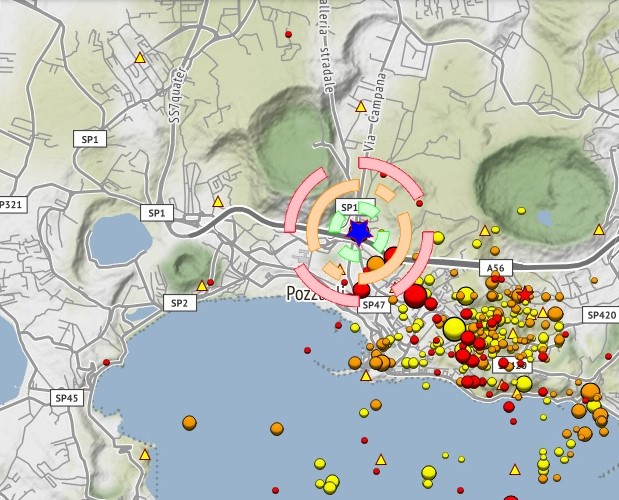Select the lone red dot on the western shoreline
619x500 pixels.
coord(106,362)
